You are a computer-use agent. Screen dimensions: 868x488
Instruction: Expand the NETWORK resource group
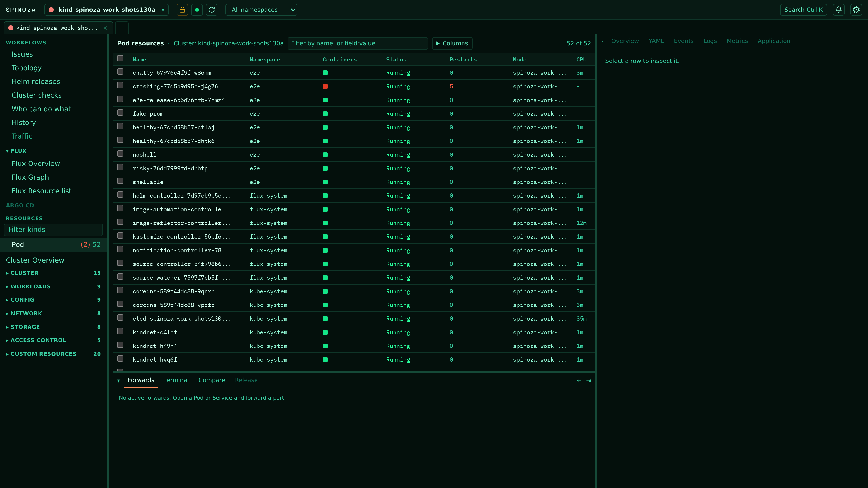click(x=53, y=313)
